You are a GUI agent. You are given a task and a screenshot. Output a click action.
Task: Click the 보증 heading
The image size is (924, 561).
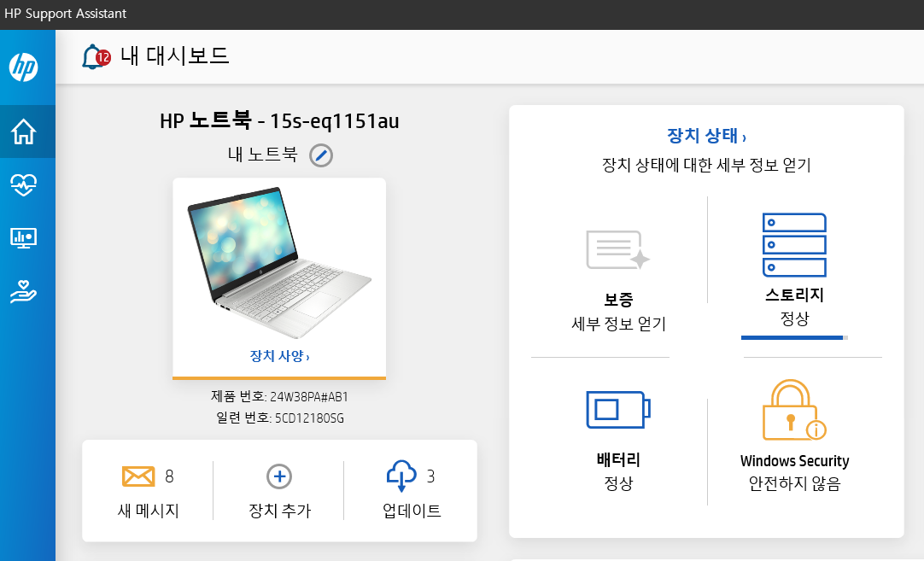tap(618, 300)
